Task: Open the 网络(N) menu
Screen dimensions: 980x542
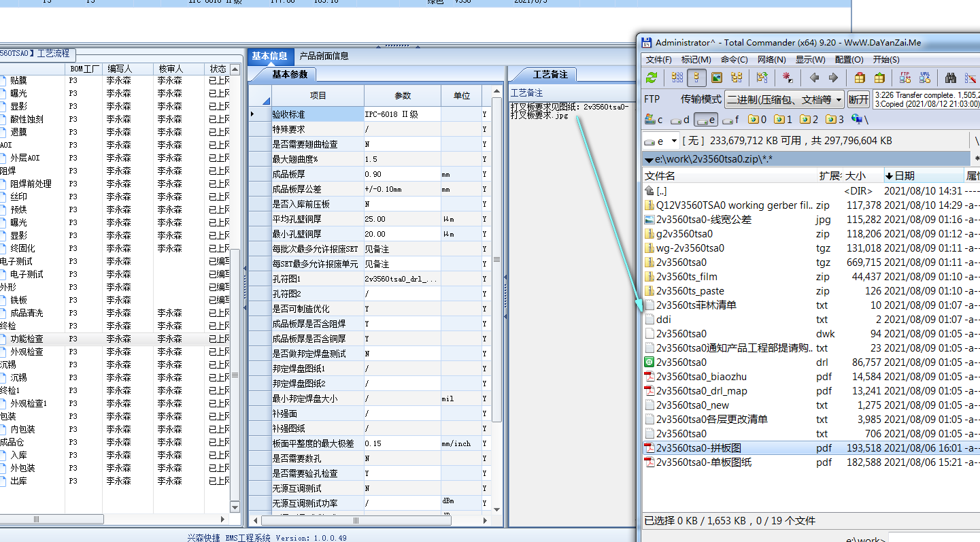Action: click(x=772, y=60)
